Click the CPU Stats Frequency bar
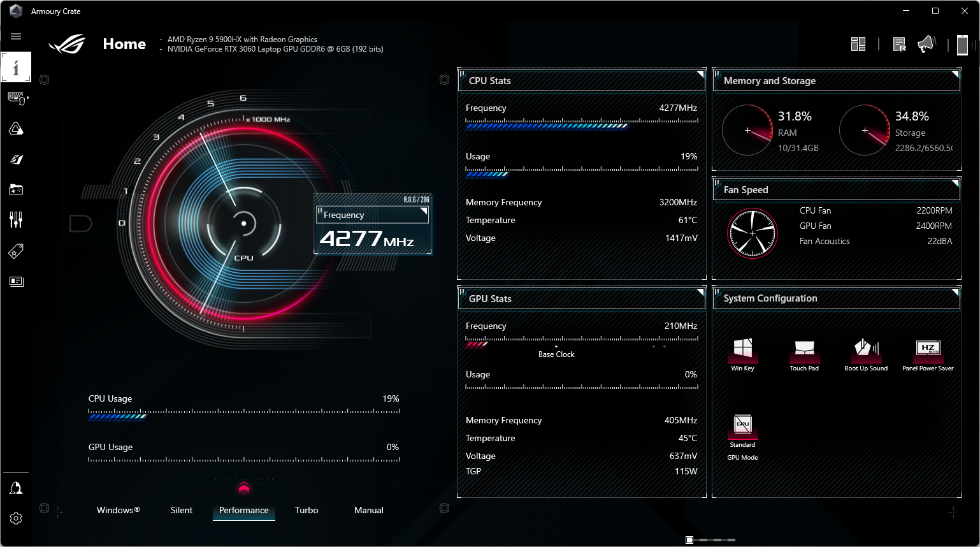This screenshot has height=547, width=980. coord(582,124)
